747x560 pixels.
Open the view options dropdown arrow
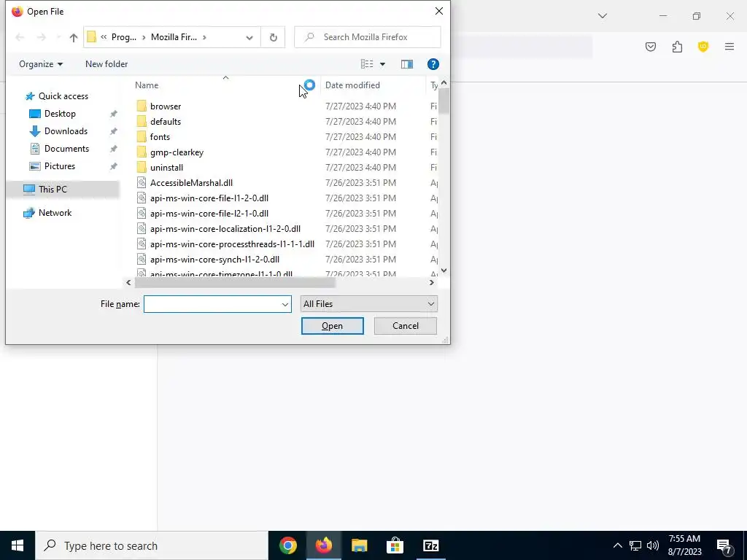[382, 64]
